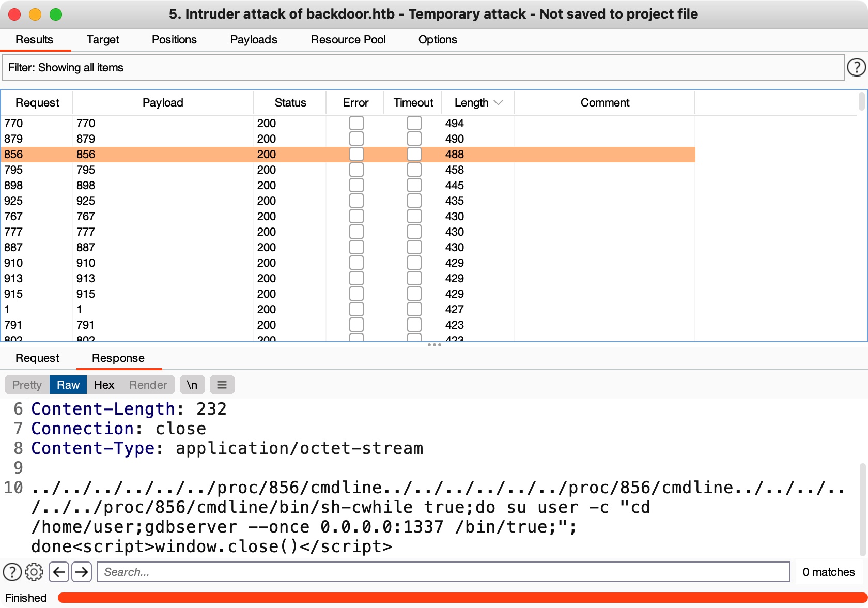Toggle the Error checkbox for request 879
Image resolution: width=868 pixels, height=608 pixels.
click(x=357, y=139)
